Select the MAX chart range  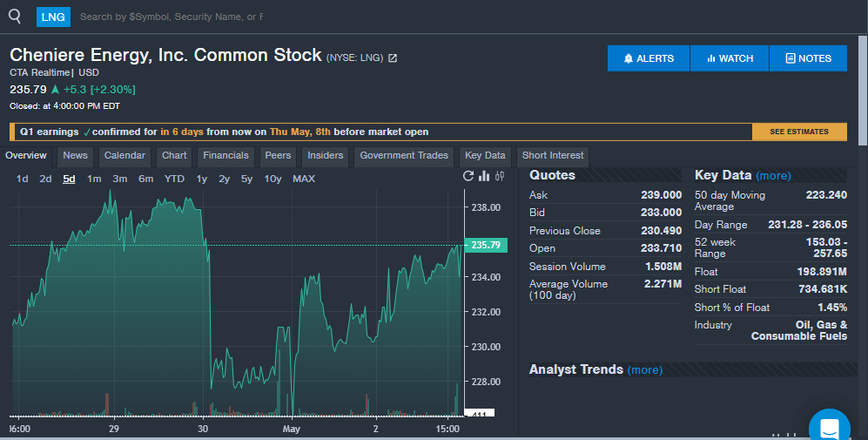304,179
